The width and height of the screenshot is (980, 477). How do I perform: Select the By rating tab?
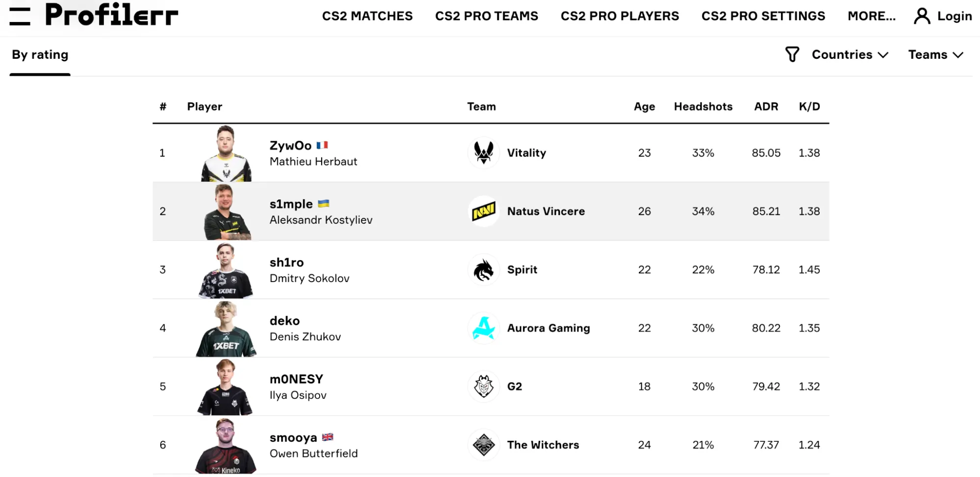click(x=40, y=55)
